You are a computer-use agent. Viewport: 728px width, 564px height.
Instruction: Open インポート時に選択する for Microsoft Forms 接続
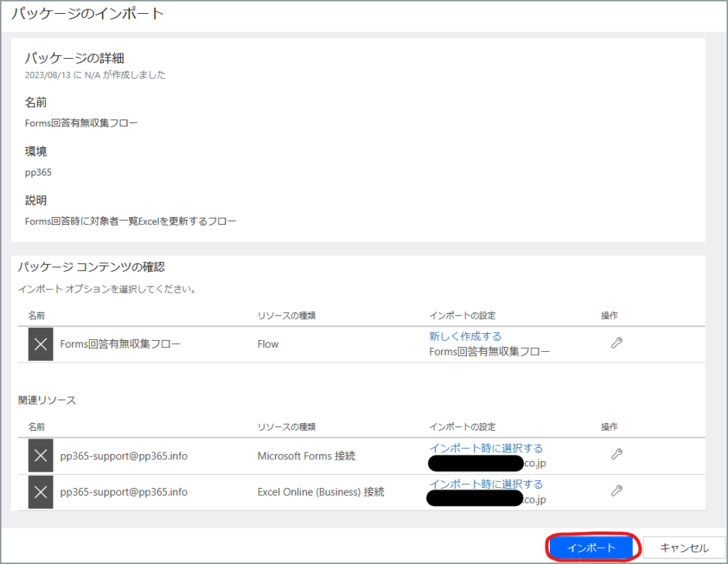[486, 448]
